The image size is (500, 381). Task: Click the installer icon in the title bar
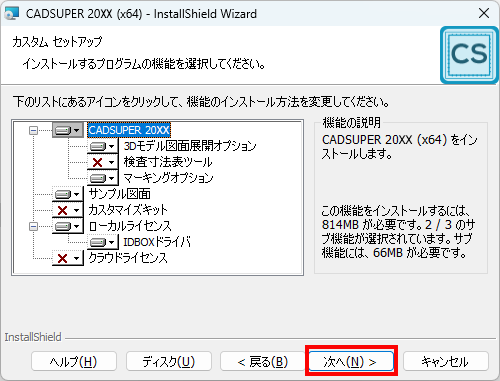coord(12,14)
